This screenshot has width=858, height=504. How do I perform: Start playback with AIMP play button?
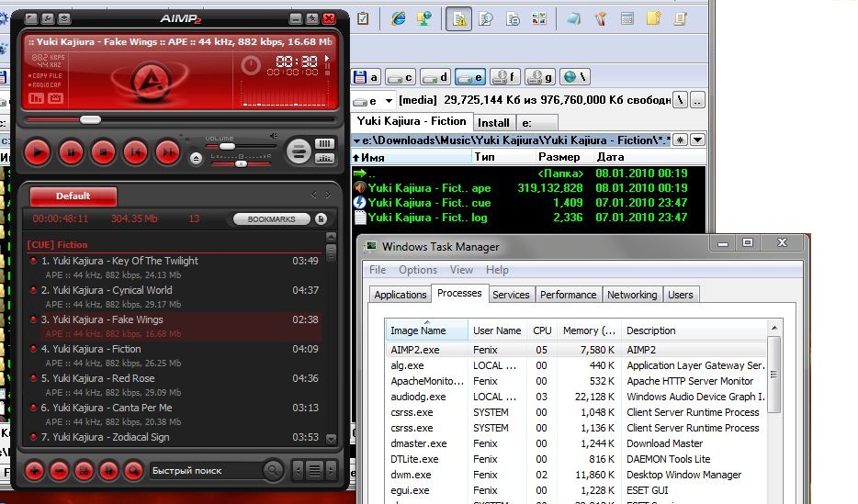[x=38, y=152]
